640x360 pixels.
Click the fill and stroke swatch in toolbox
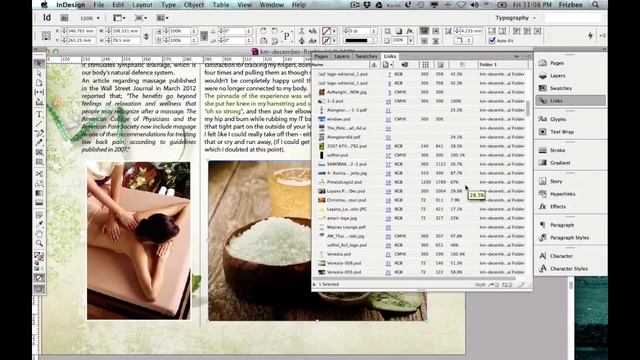coord(39,257)
